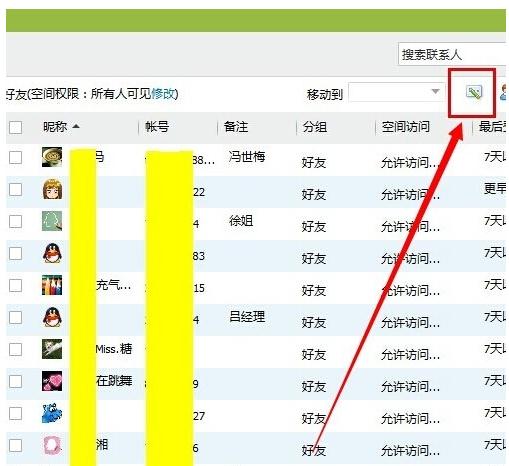Click the pink heart avatar
Viewport: 509px width, 466px height.
pos(52,381)
